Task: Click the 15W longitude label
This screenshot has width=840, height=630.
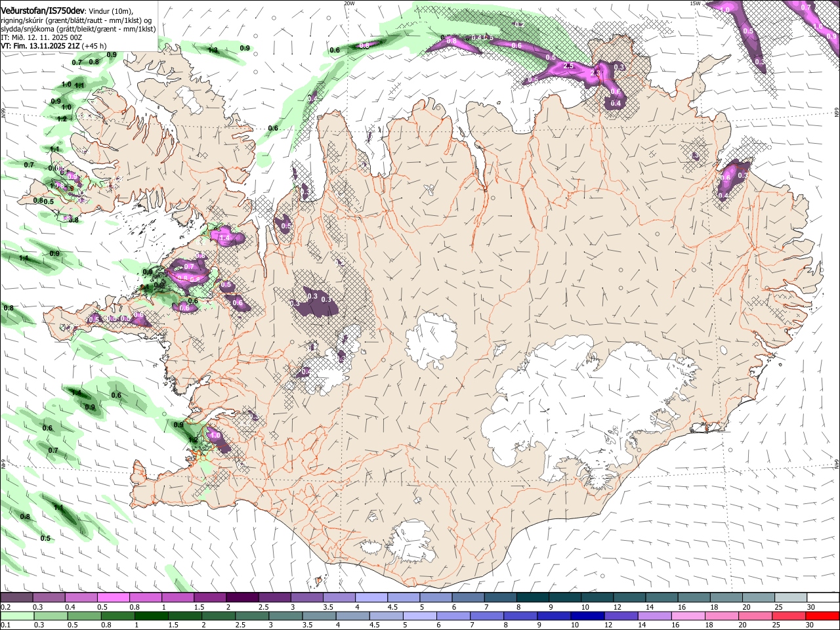Action: [x=695, y=3]
